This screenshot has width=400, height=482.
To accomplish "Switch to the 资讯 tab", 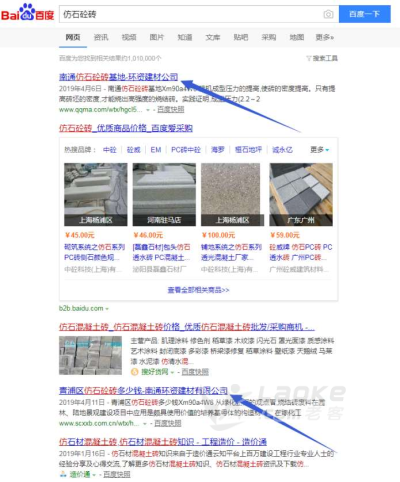I will point(101,37).
